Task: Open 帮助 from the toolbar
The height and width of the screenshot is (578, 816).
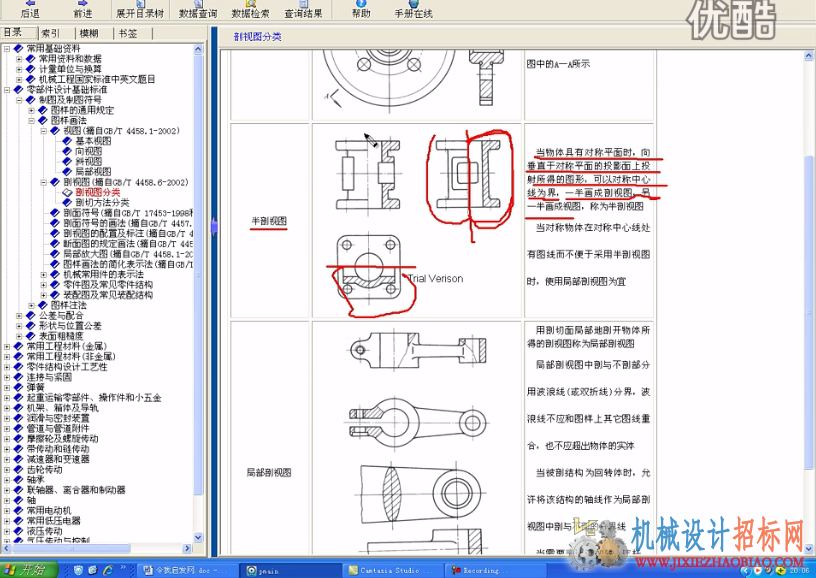Action: 361,9
